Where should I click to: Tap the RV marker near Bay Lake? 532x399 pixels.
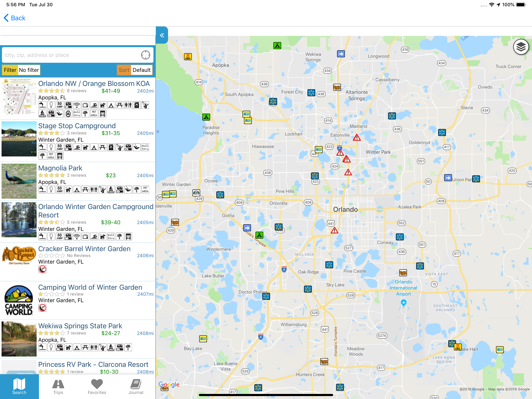pos(203,339)
